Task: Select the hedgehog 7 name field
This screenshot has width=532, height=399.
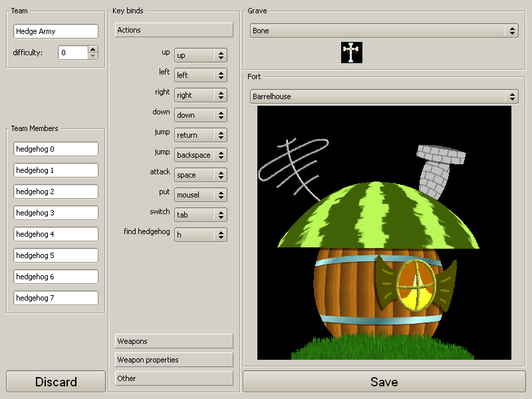Action: [x=55, y=298]
